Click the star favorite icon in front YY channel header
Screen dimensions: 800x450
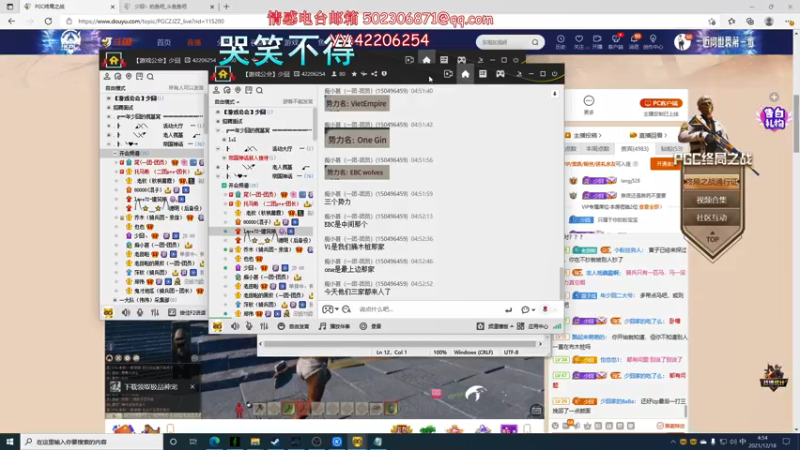click(x=354, y=74)
